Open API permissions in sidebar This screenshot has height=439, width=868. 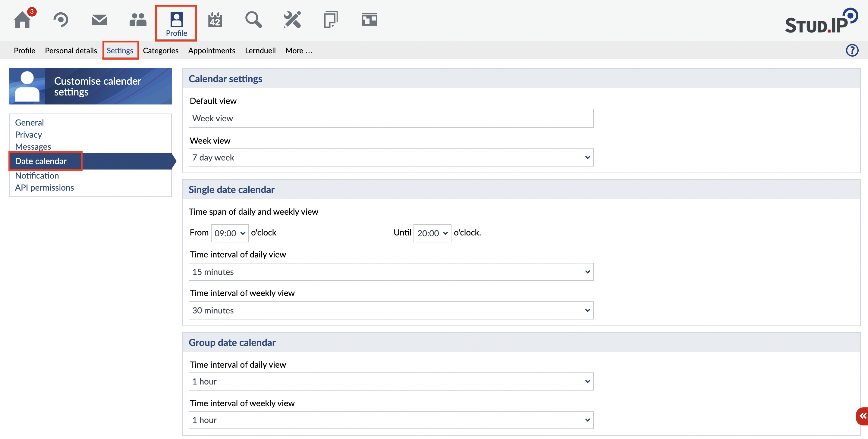44,188
